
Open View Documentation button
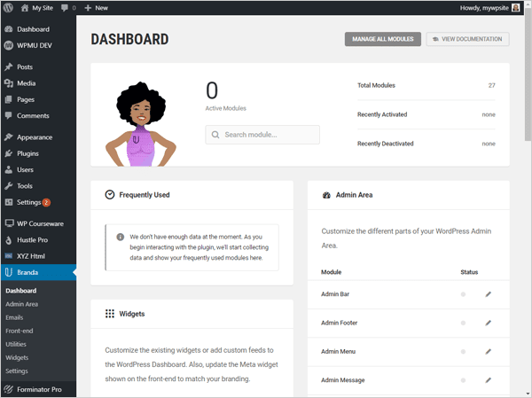pyautogui.click(x=467, y=39)
